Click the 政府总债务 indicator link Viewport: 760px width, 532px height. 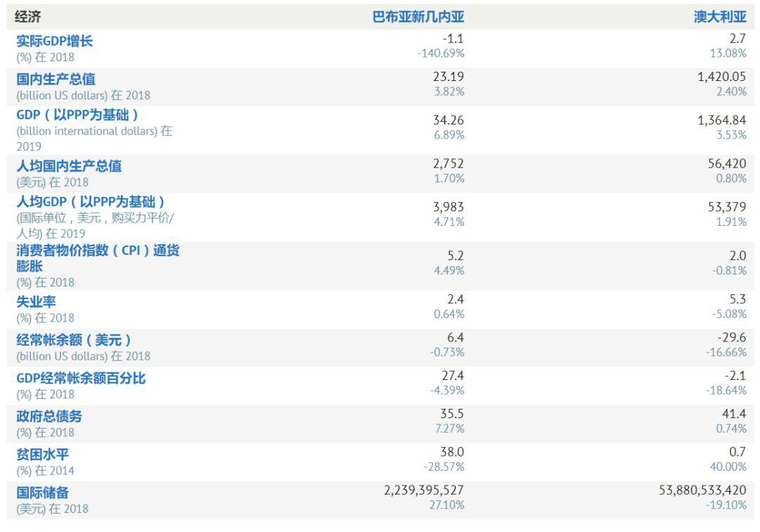[x=49, y=416]
